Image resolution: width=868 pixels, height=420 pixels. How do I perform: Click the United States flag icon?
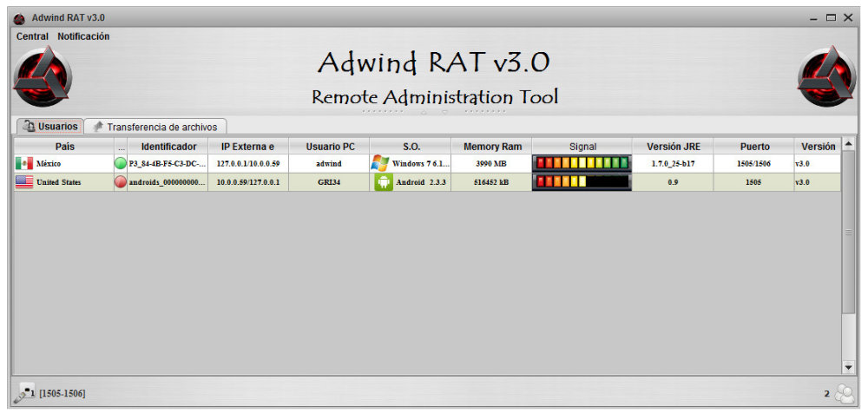point(23,182)
